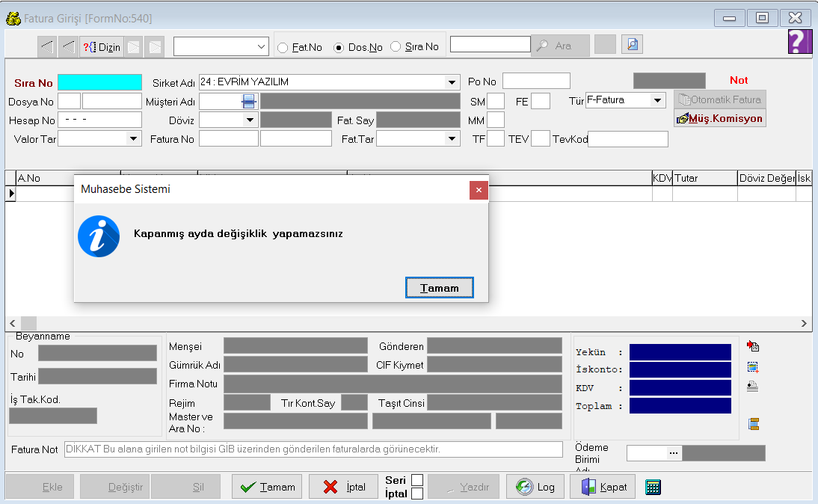Expand the Sirket Adı company dropdown

(x=452, y=82)
